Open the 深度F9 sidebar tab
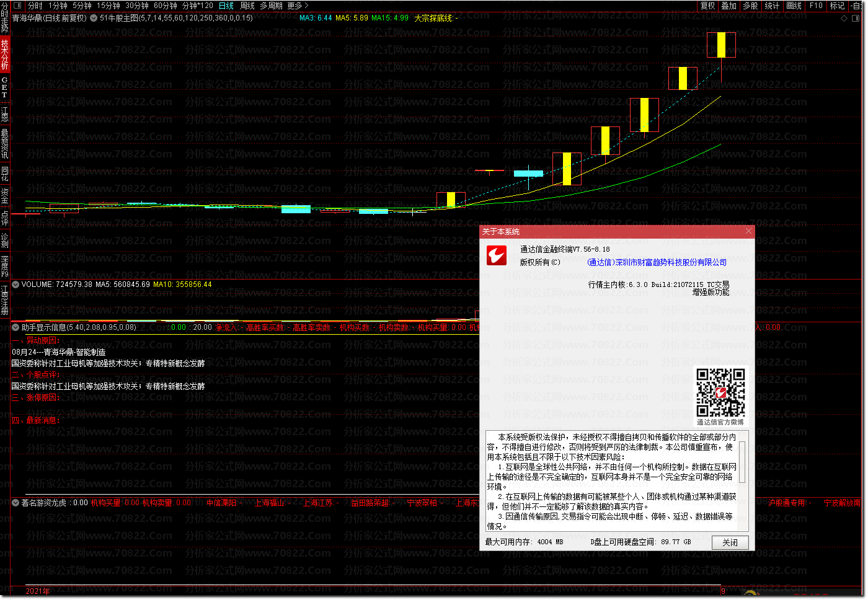The image size is (868, 600). tap(5, 266)
